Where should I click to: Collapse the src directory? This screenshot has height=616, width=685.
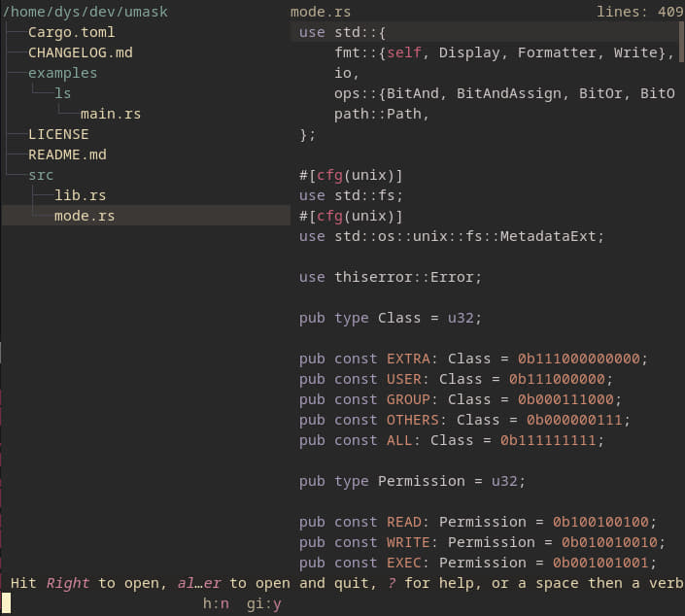(41, 175)
